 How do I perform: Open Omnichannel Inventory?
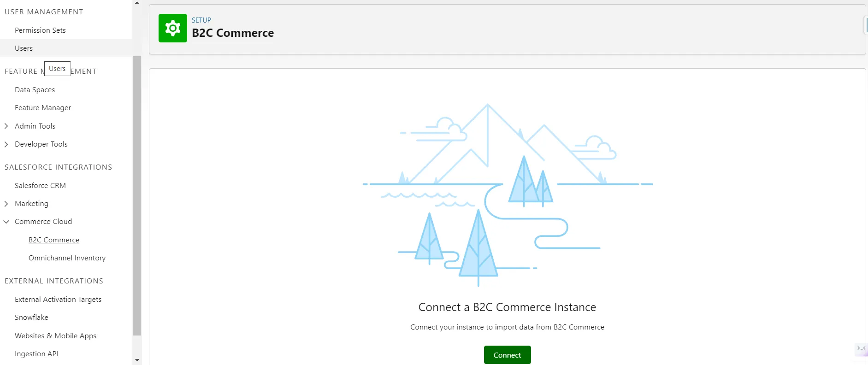(x=67, y=258)
